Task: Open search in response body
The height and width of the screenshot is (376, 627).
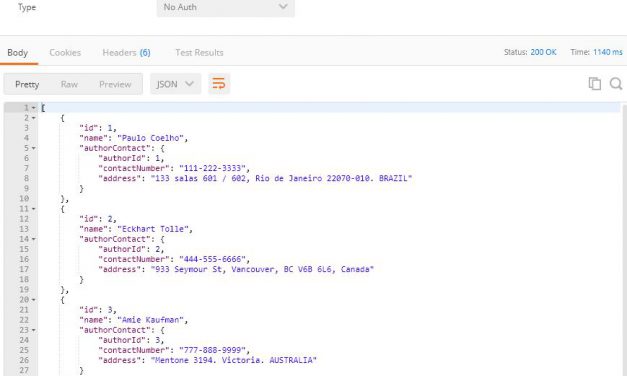Action: click(616, 84)
